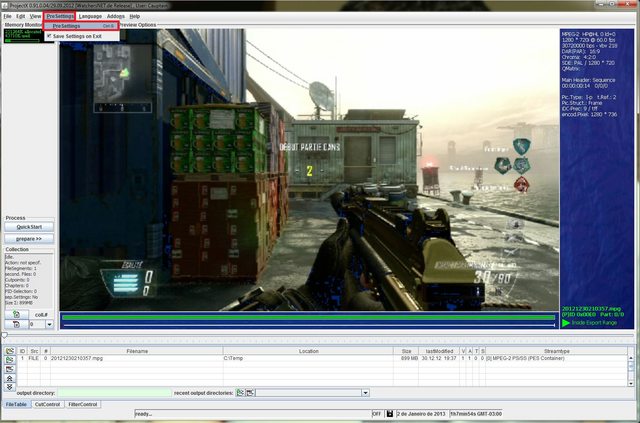
Task: Click the 899 MB size cell
Action: coord(406,358)
